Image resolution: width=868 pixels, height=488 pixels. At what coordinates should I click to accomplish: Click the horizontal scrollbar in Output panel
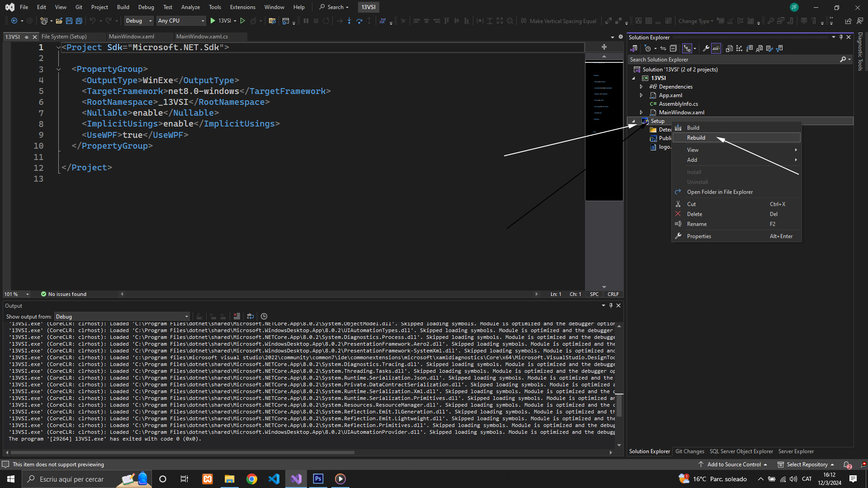[181, 452]
